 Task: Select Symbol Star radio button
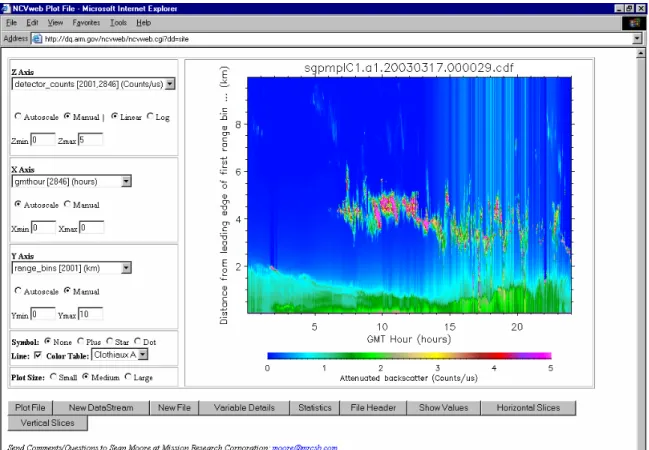(x=109, y=341)
